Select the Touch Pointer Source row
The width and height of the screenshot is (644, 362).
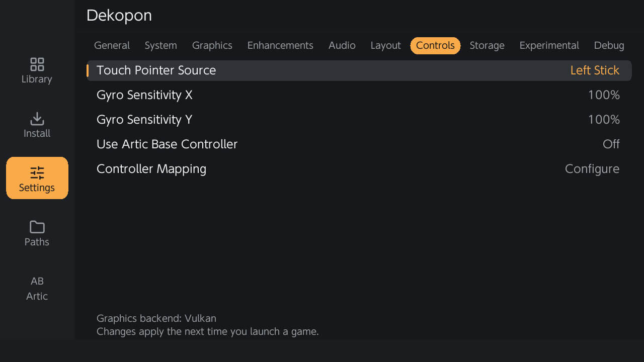(359, 70)
